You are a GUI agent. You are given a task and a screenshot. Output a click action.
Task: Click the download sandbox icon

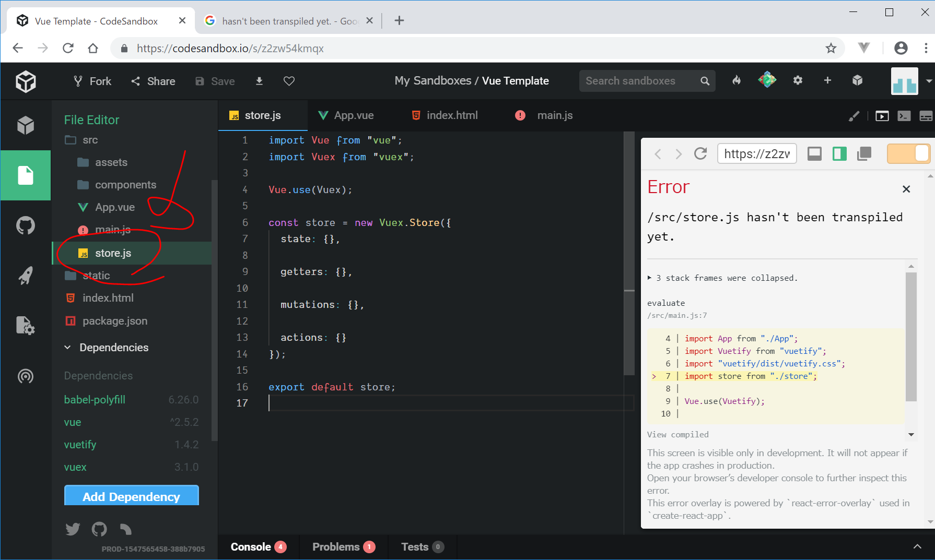[259, 81]
